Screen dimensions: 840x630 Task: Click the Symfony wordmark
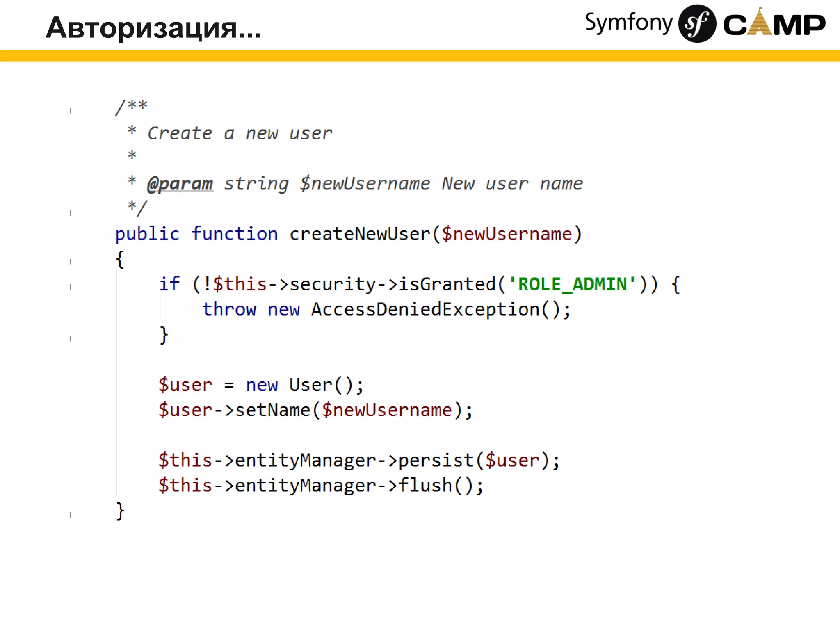[x=628, y=23]
